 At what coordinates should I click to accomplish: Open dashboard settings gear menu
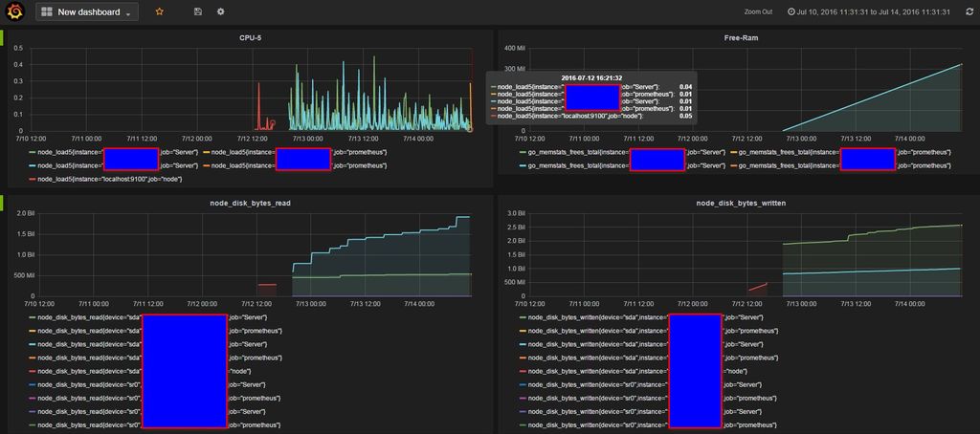[x=221, y=11]
